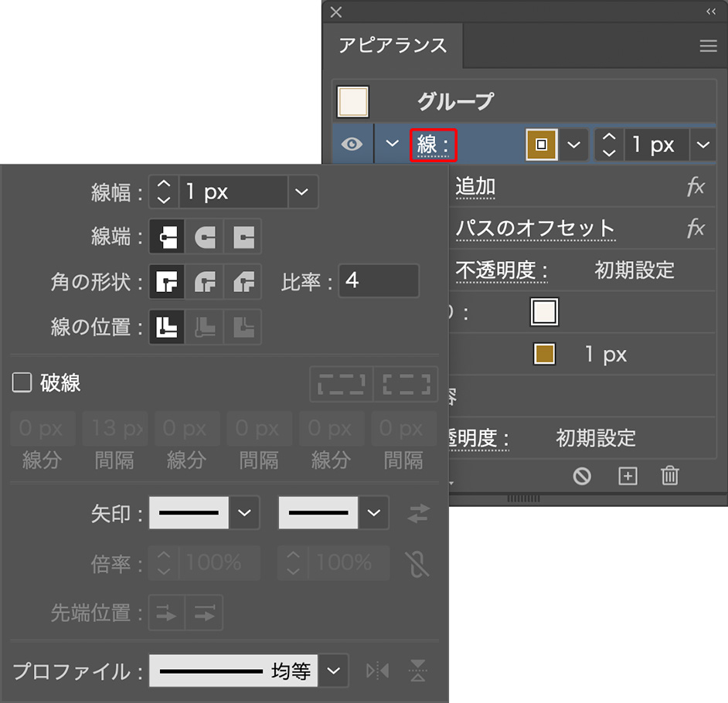This screenshot has height=703, width=728.
Task: Click the trash icon in Appearance panel
Action: (x=669, y=476)
